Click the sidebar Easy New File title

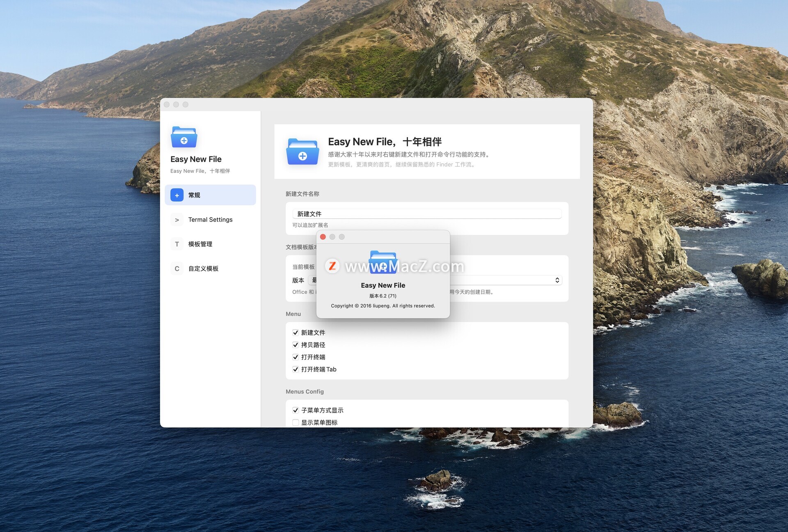point(196,159)
